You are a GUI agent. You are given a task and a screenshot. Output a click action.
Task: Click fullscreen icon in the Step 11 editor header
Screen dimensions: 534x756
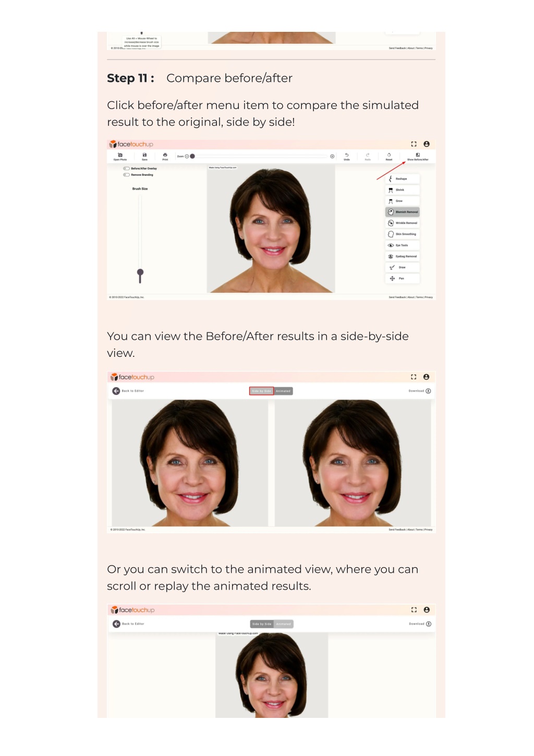(414, 144)
